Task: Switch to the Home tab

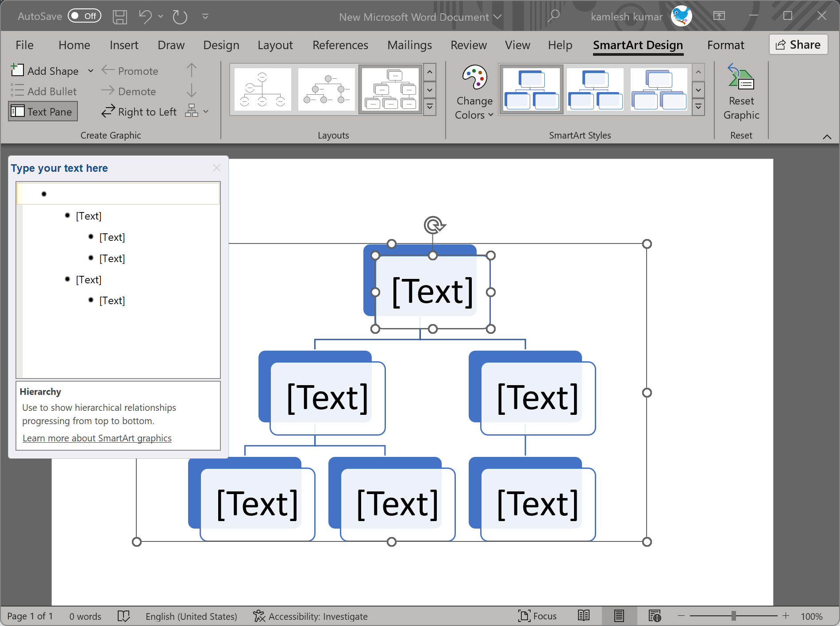Action: pyautogui.click(x=74, y=45)
